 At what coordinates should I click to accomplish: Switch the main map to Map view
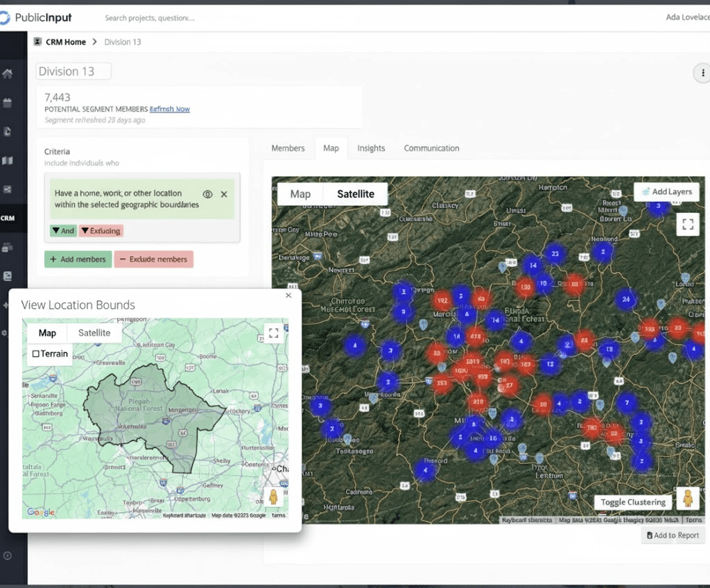300,194
